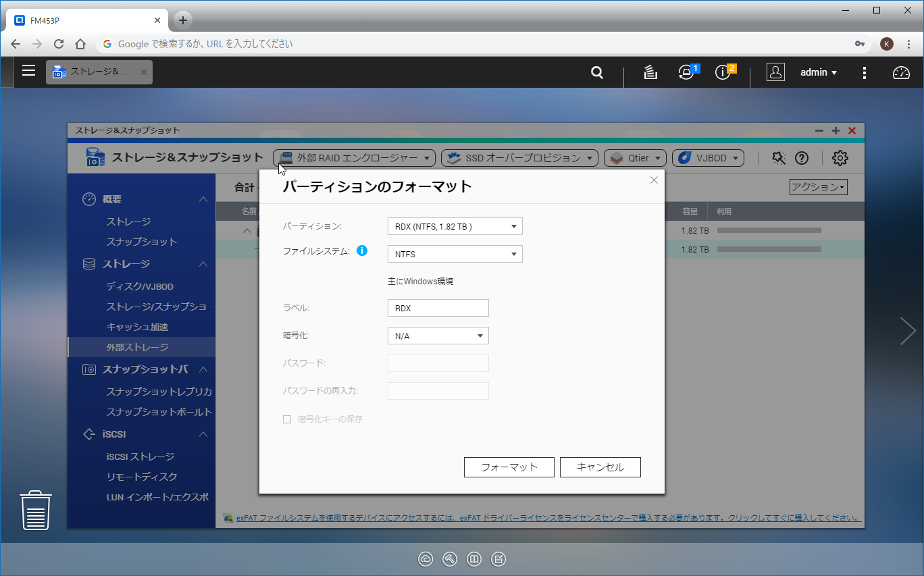Open the background tasks icon
This screenshot has height=576, width=924.
coord(650,72)
